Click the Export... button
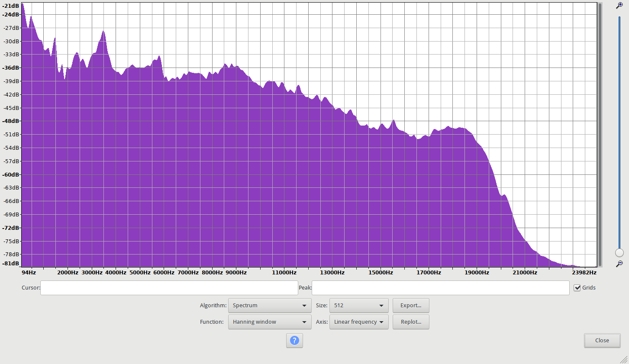Viewport: 629px width, 364px height. (x=411, y=306)
